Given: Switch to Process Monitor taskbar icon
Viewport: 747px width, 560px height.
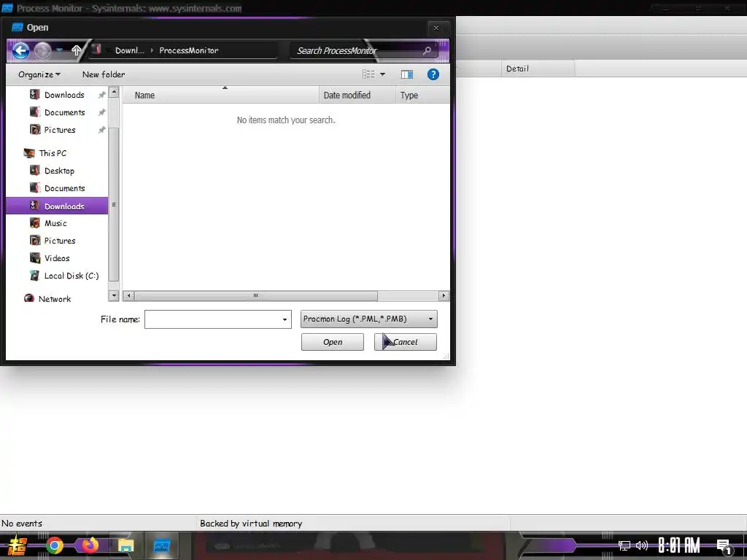Looking at the screenshot, I should coord(162,545).
